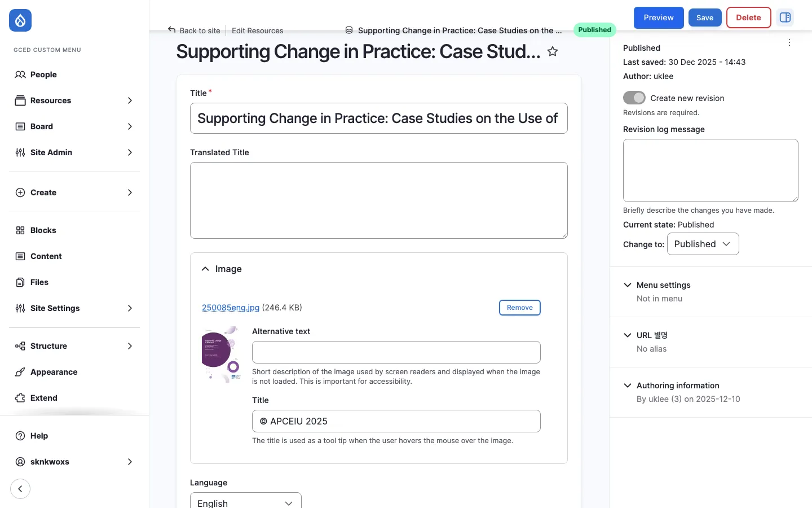Collapse the left navigation sidebar
This screenshot has width=812, height=508.
click(20, 489)
